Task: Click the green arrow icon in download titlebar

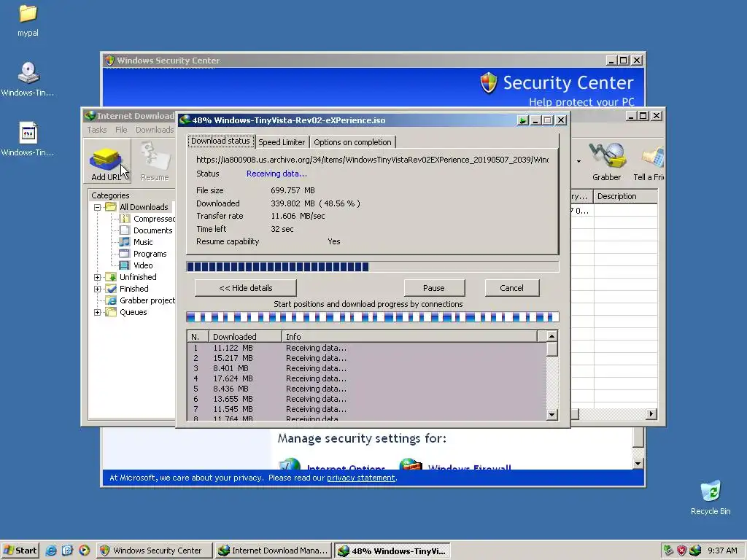Action: (x=522, y=120)
